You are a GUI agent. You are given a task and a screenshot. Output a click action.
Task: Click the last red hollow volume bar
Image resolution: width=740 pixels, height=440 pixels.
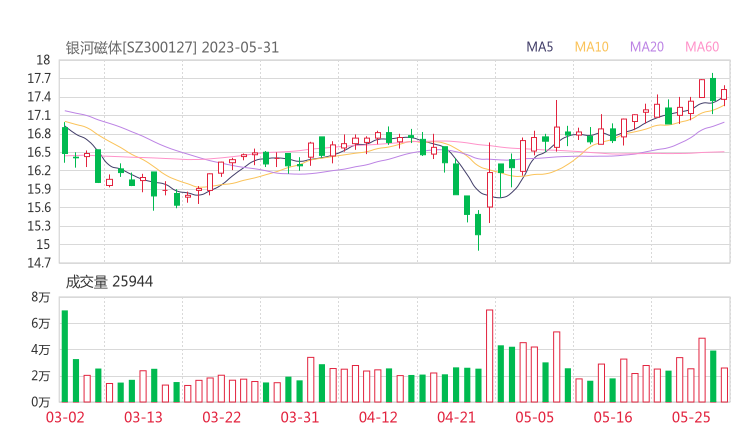[x=724, y=385]
